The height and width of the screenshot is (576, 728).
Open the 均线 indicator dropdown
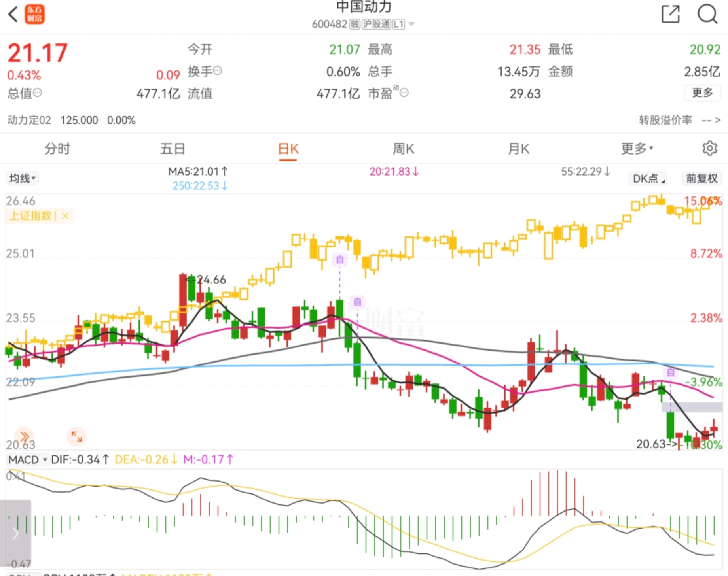22,178
